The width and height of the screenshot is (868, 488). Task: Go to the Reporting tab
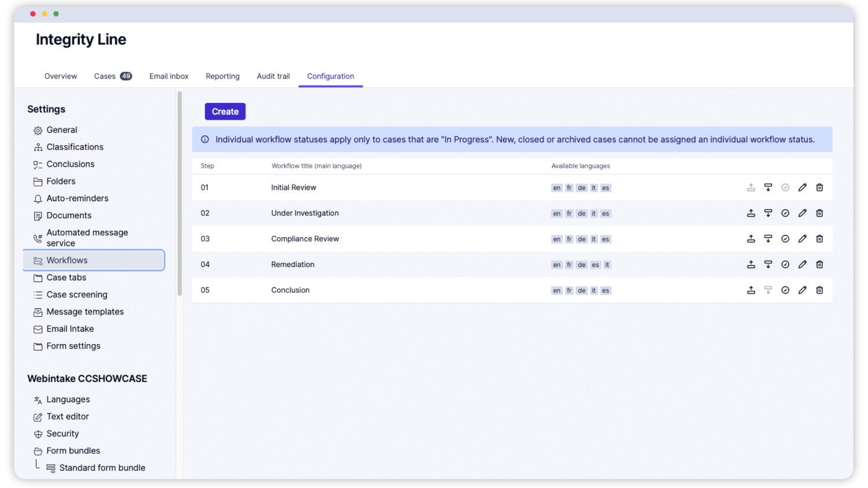point(223,76)
